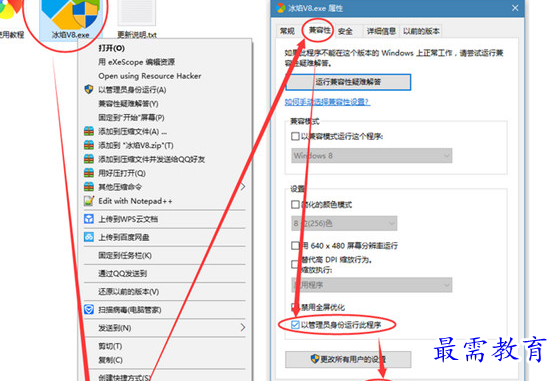Click shield icon on 更改所有用户的设置 button

click(315, 359)
